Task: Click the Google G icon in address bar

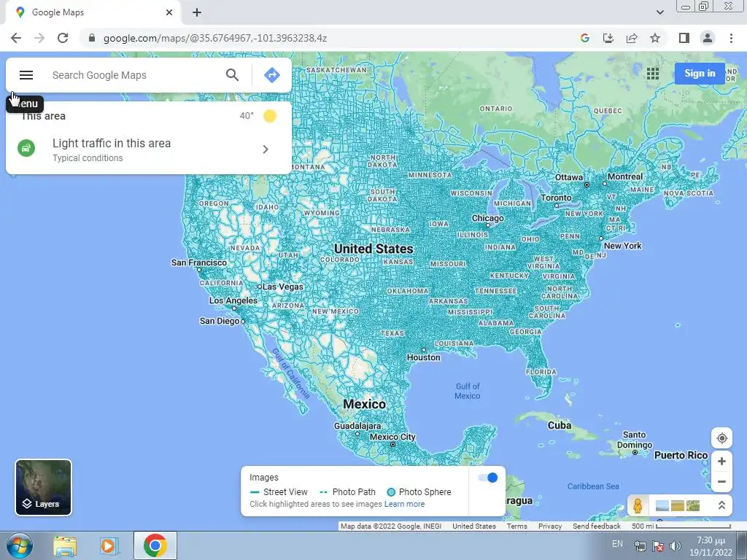Action: (585, 38)
